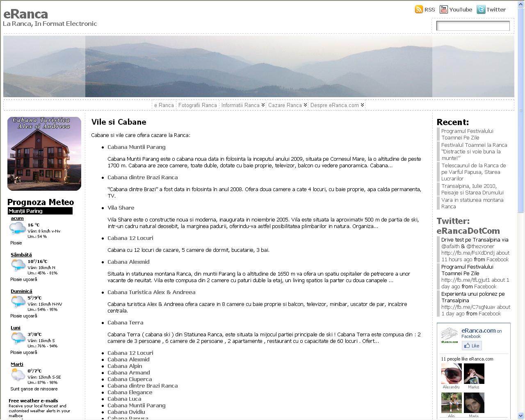This screenshot has height=420, width=525.
Task: Open Cabana dintre Brazi Ranca heading link
Action: (x=143, y=177)
